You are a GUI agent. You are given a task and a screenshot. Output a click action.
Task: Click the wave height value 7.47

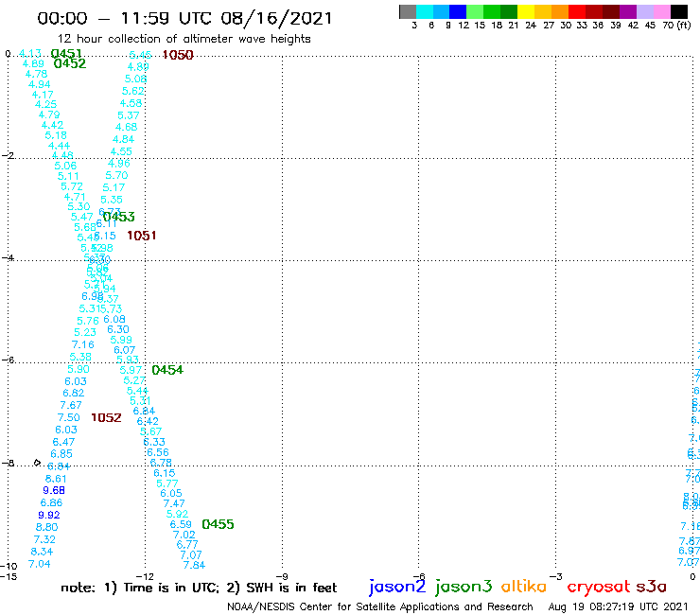[x=174, y=503]
